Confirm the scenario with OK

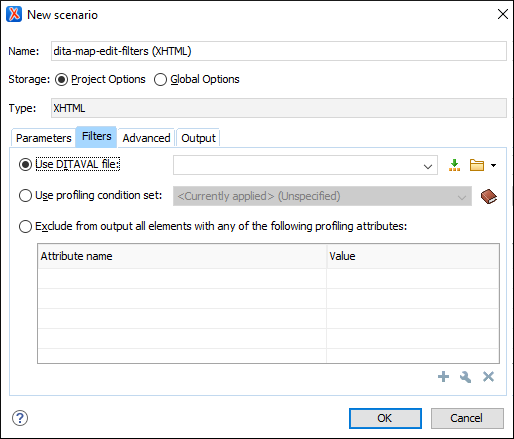385,418
